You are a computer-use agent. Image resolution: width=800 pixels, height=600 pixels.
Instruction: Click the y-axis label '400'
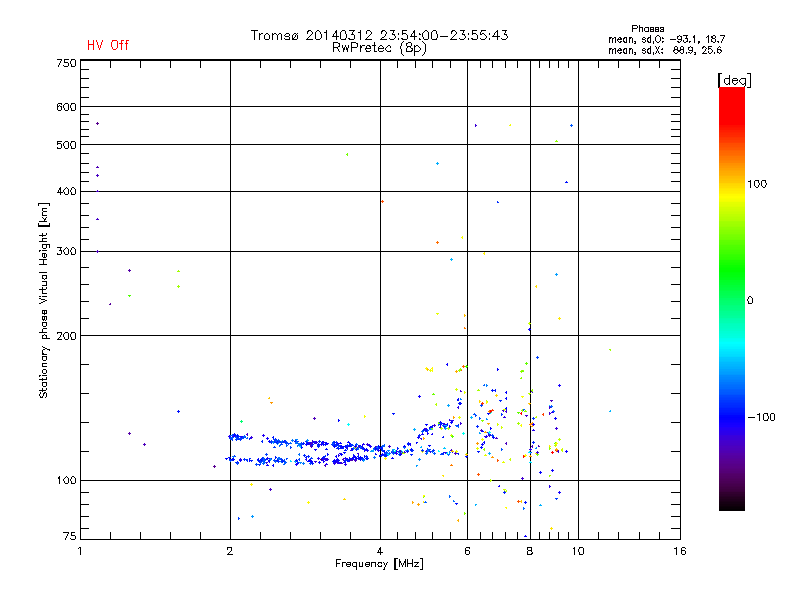(x=66, y=191)
